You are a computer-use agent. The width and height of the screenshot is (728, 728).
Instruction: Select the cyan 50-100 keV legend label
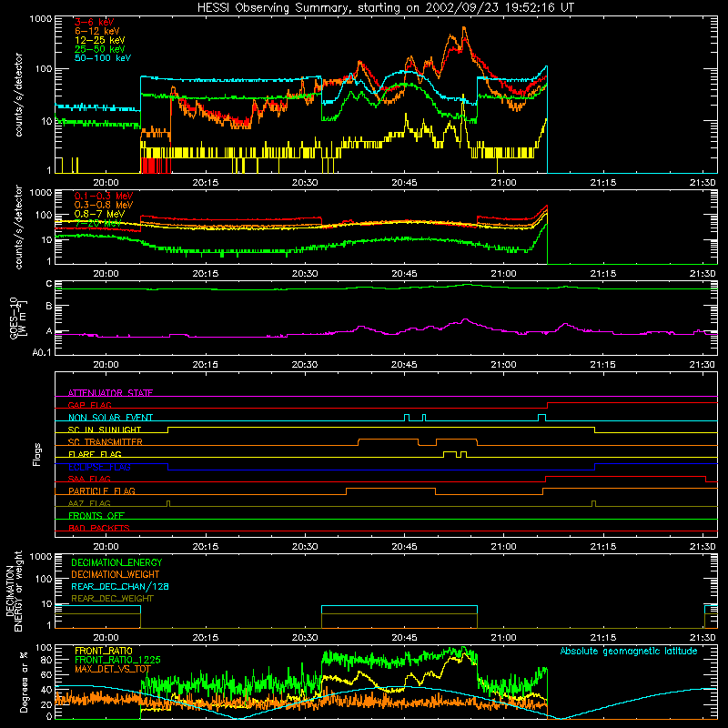tap(103, 57)
